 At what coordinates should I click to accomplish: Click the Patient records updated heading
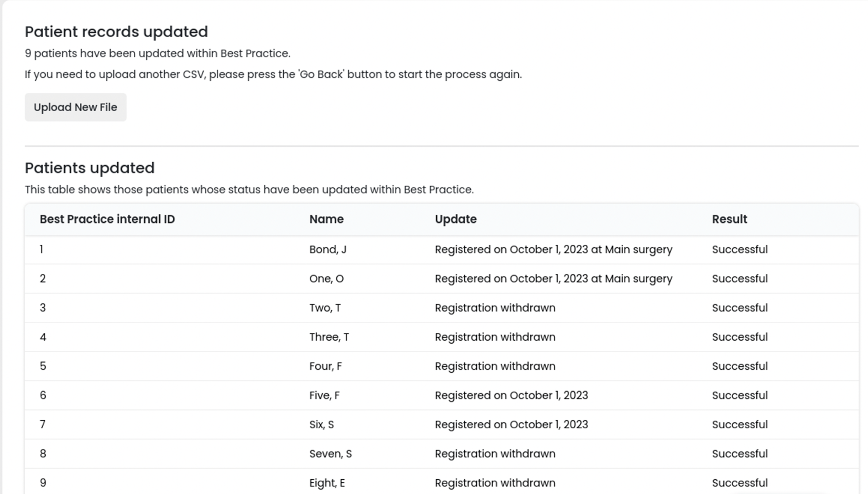(x=116, y=31)
